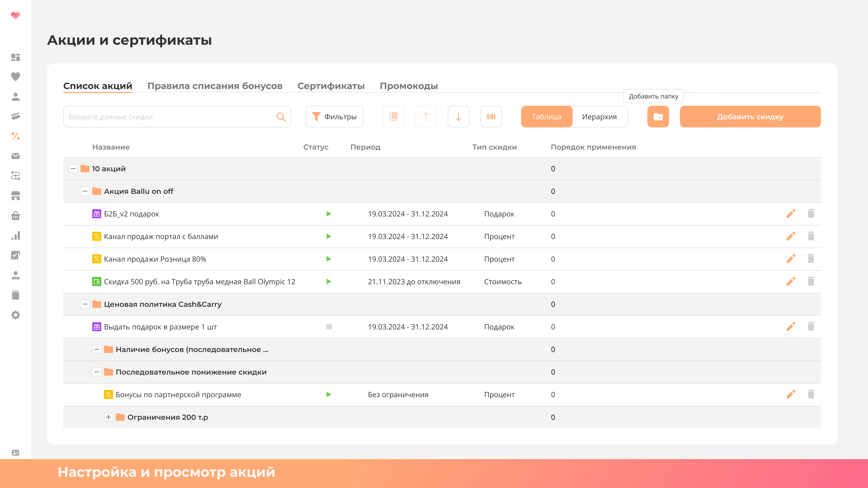Click the barcode icon in toolbar
This screenshot has width=868, height=488.
tap(491, 117)
